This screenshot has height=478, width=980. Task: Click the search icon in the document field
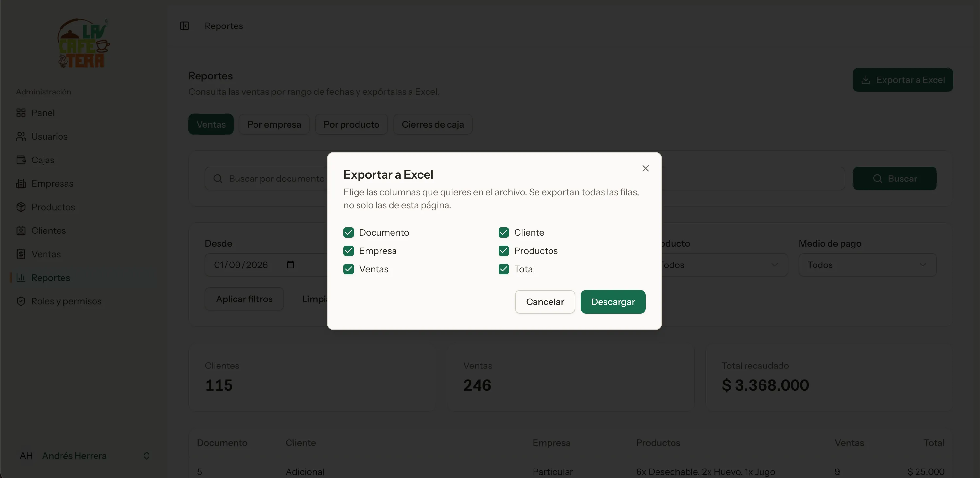218,179
